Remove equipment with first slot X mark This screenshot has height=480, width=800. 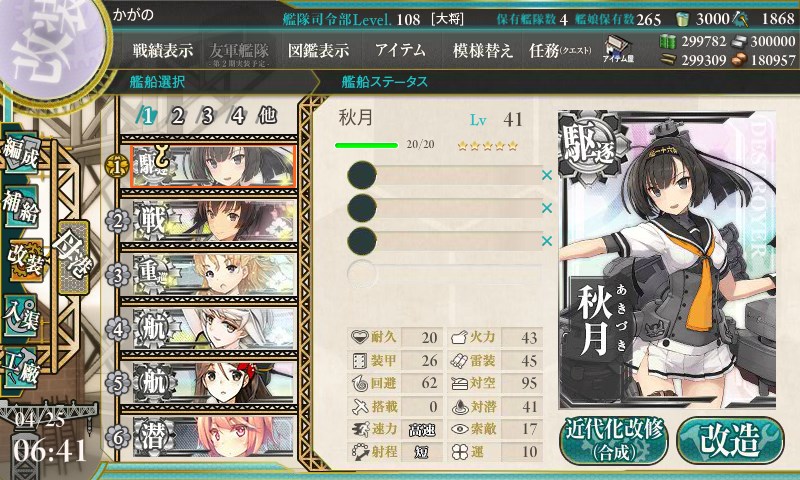coord(546,175)
